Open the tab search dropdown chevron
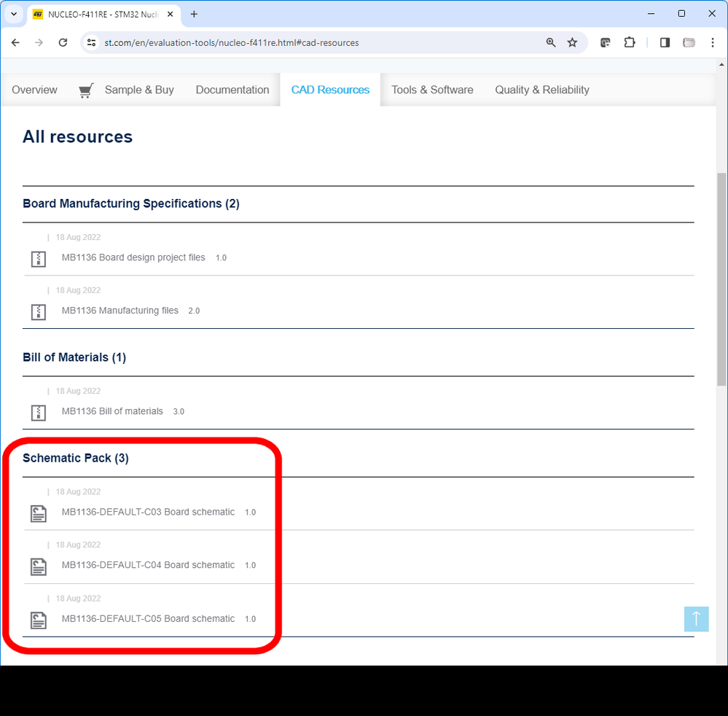Viewport: 728px width, 716px height. [14, 15]
